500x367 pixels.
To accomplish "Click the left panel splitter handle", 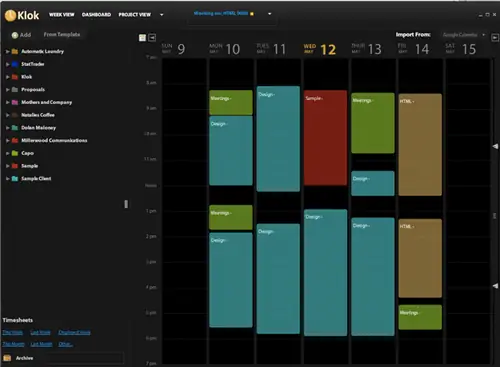I will pyautogui.click(x=126, y=204).
